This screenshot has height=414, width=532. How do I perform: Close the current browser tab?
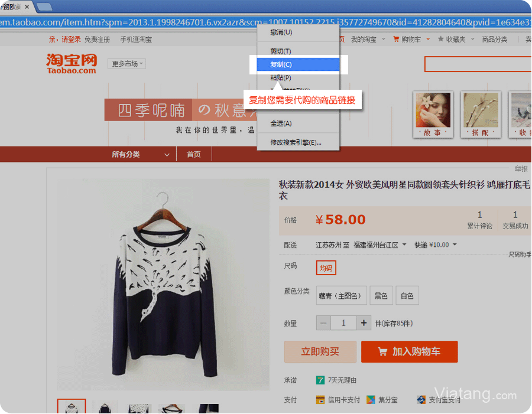pyautogui.click(x=27, y=6)
